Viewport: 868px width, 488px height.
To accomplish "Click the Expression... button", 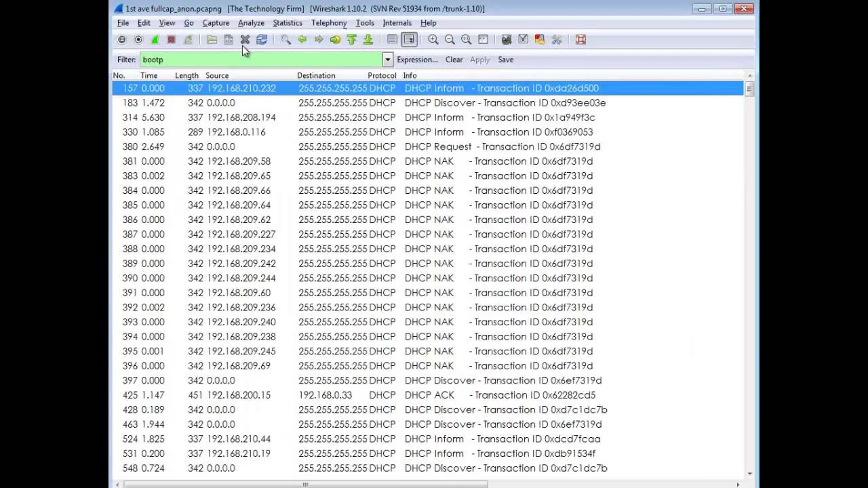I will (417, 60).
